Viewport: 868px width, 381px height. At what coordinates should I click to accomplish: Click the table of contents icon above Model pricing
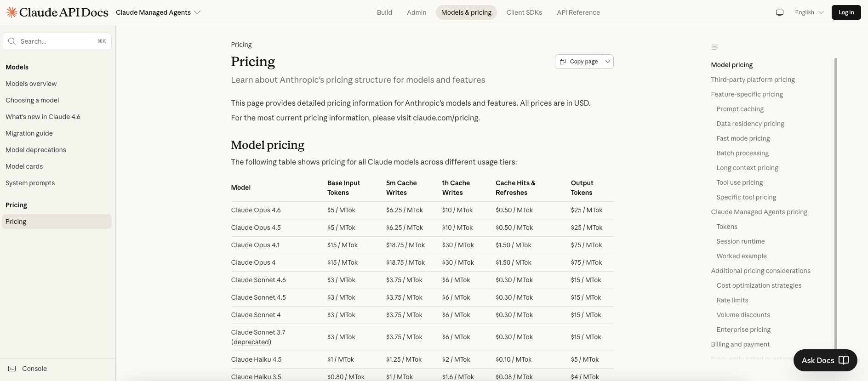(714, 47)
